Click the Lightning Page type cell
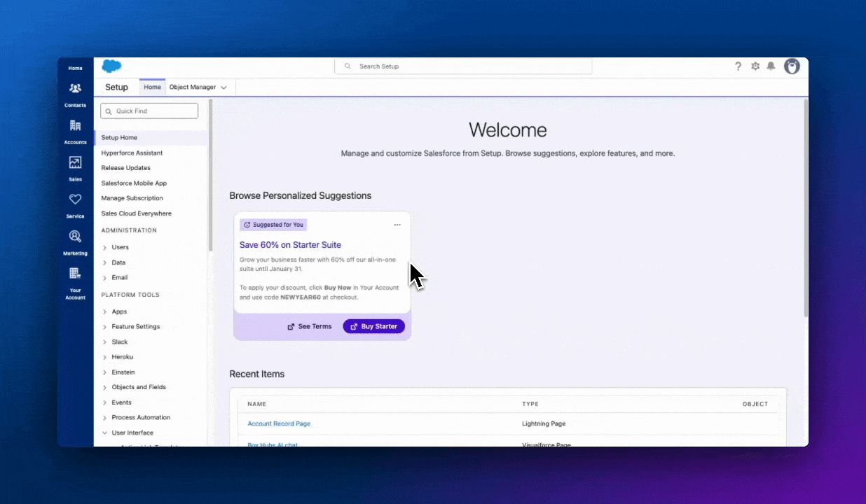The width and height of the screenshot is (866, 504). (x=544, y=423)
